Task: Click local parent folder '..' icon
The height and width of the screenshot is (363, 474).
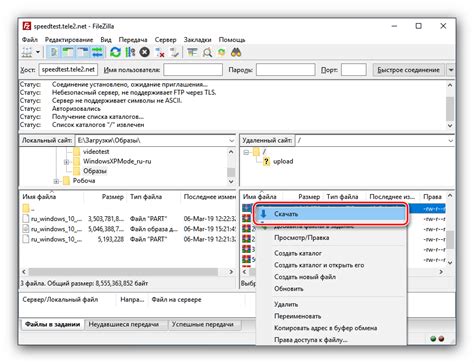Action: 26,208
